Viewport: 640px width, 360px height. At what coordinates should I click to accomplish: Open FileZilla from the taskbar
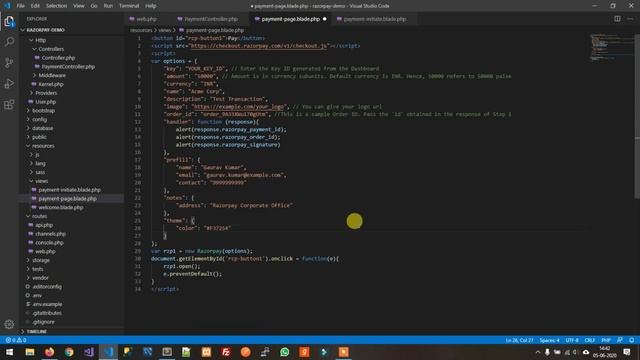point(226,352)
